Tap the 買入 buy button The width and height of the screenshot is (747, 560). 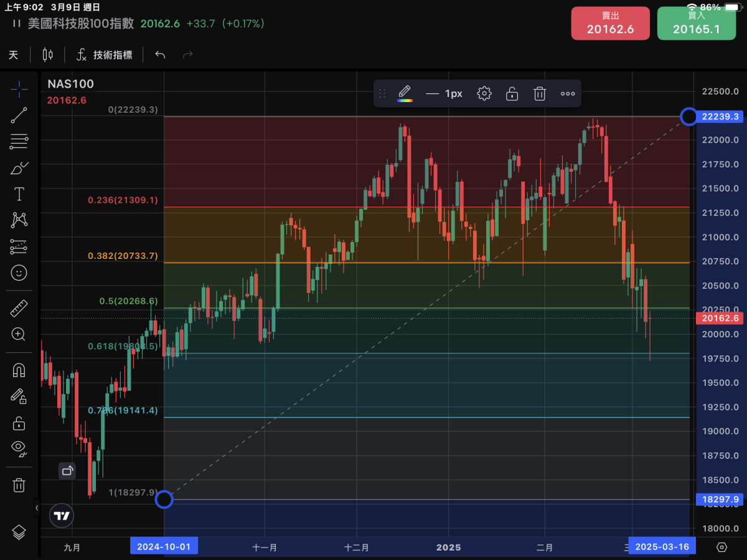coord(696,23)
